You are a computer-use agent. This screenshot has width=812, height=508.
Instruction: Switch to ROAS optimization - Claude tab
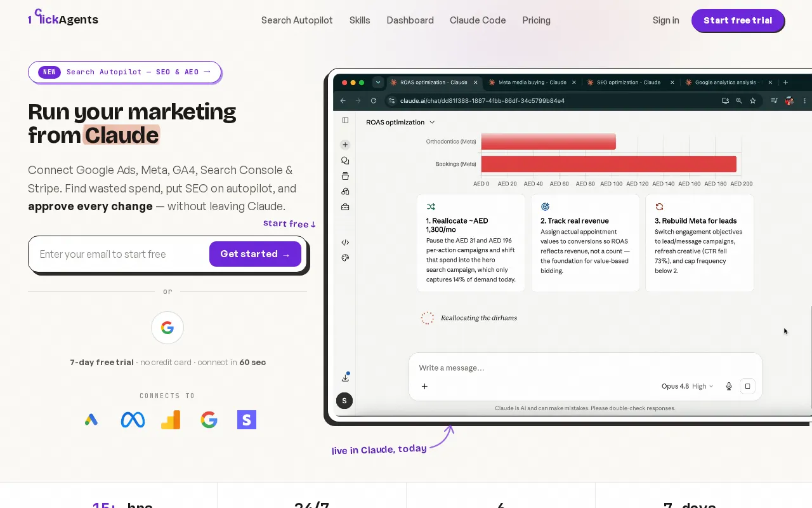[433, 83]
